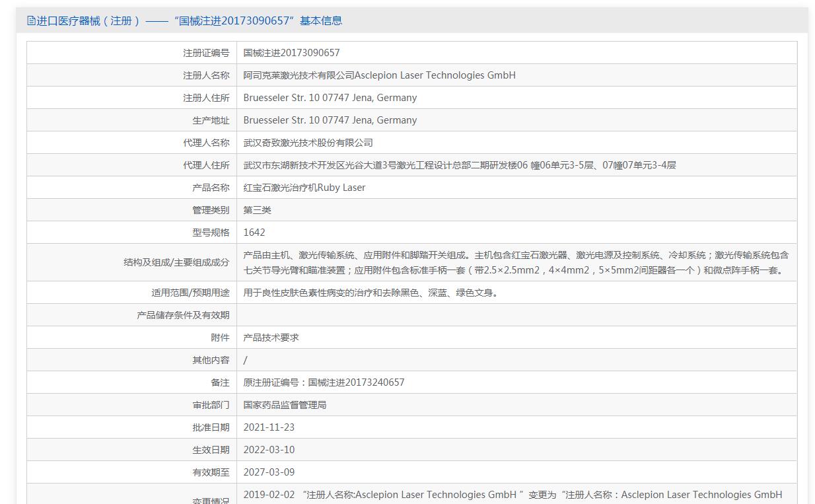The image size is (815, 504).
Task: Click the expiry date 2027-03-09
Action: [x=269, y=472]
